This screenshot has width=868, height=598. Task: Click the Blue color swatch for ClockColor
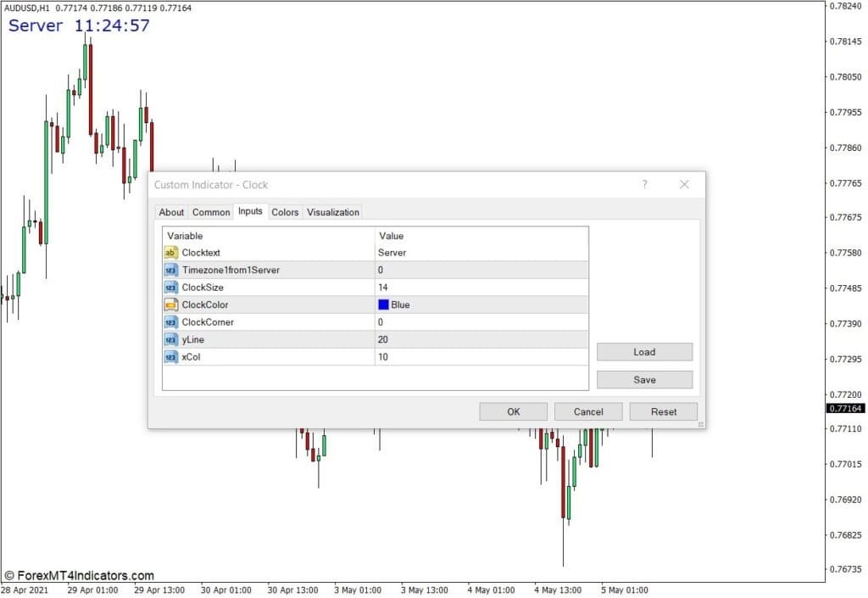[384, 305]
